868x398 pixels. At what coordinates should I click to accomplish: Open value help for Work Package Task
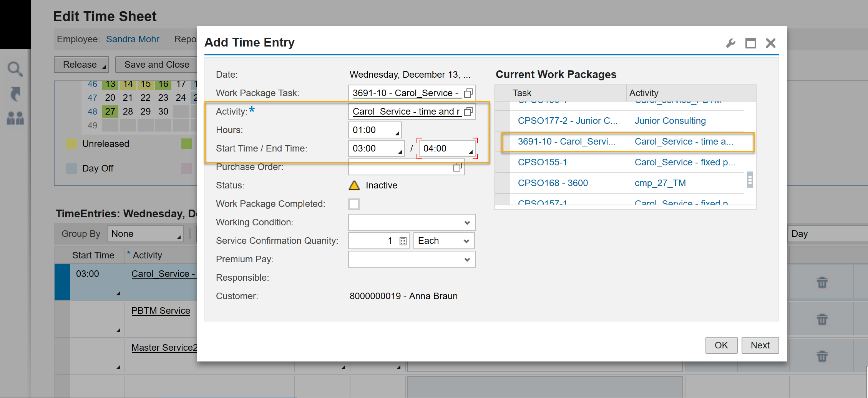468,93
